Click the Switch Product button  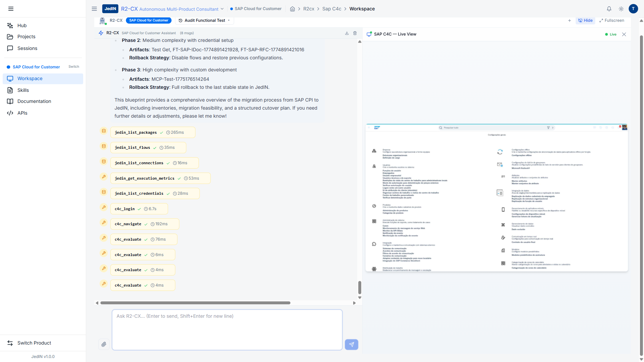click(34, 343)
